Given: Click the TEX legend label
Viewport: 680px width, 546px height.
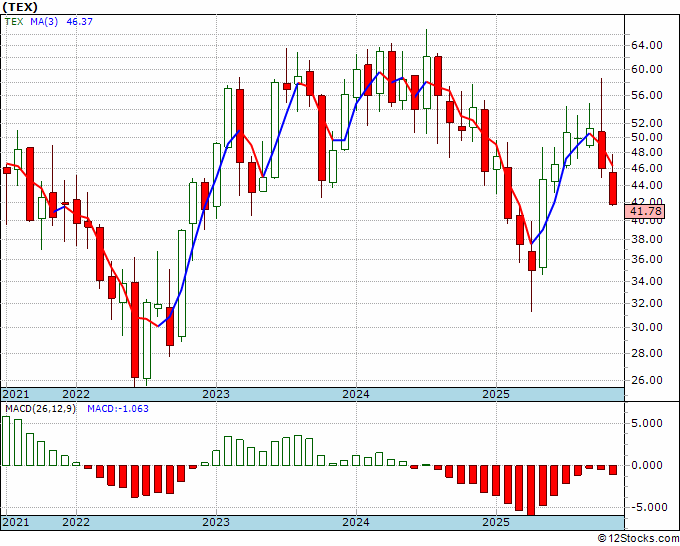Looking at the screenshot, I should pyautogui.click(x=14, y=21).
